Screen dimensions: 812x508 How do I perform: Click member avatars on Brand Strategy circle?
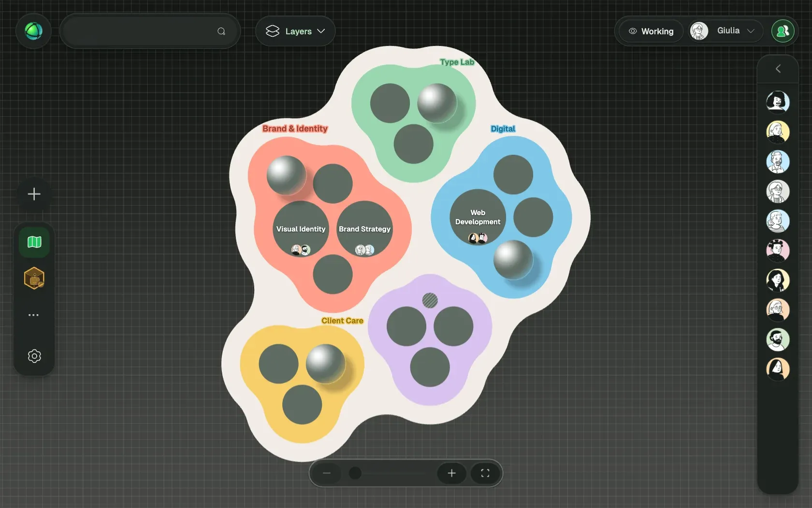364,250
